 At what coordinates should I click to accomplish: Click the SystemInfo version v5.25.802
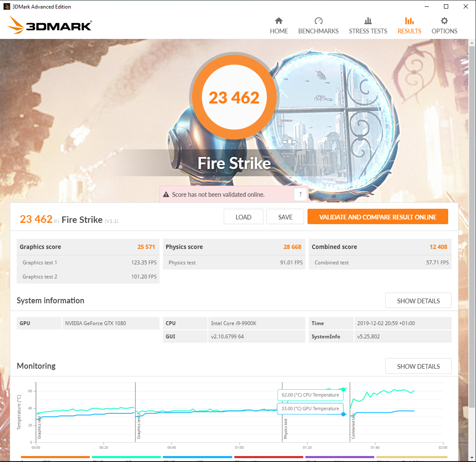click(402, 336)
